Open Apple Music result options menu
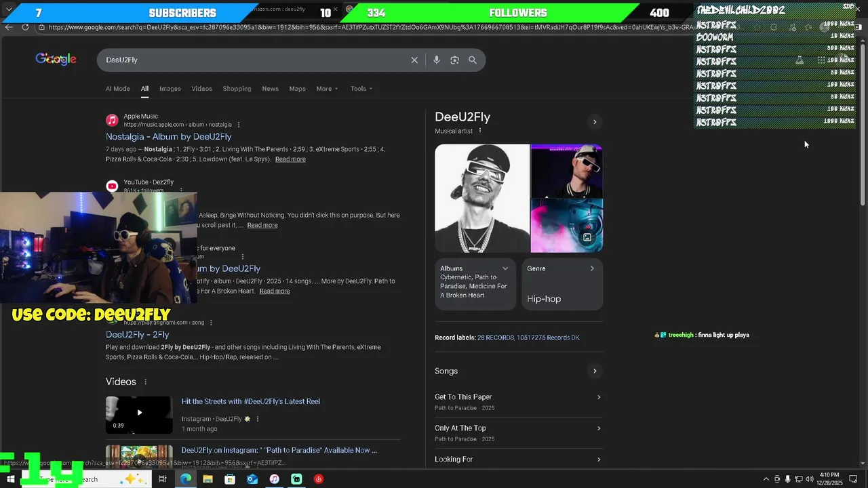 tap(239, 125)
